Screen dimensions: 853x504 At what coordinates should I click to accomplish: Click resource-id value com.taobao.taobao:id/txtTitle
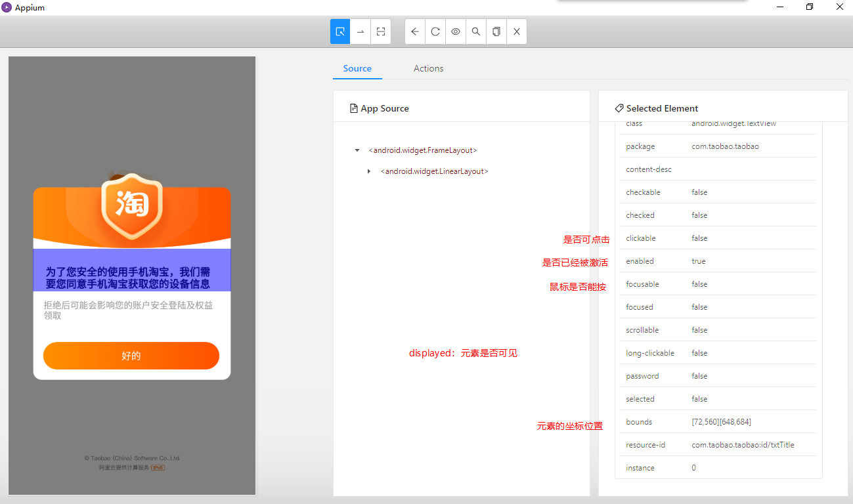743,445
